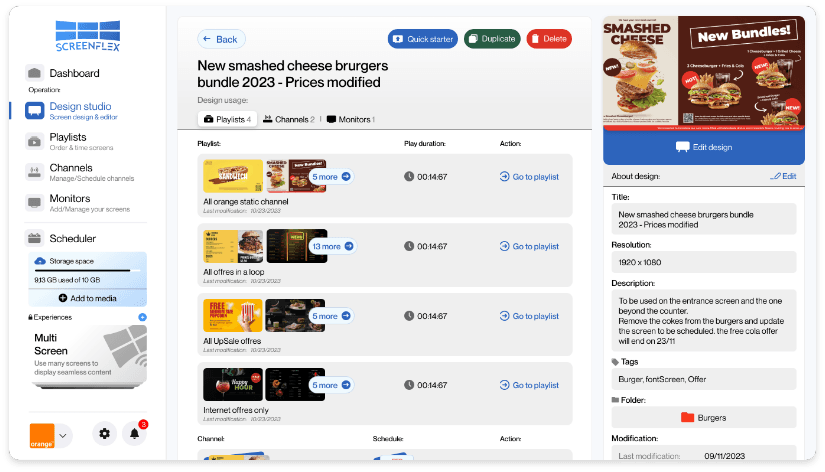
Task: Go back using the Back button
Action: click(221, 39)
